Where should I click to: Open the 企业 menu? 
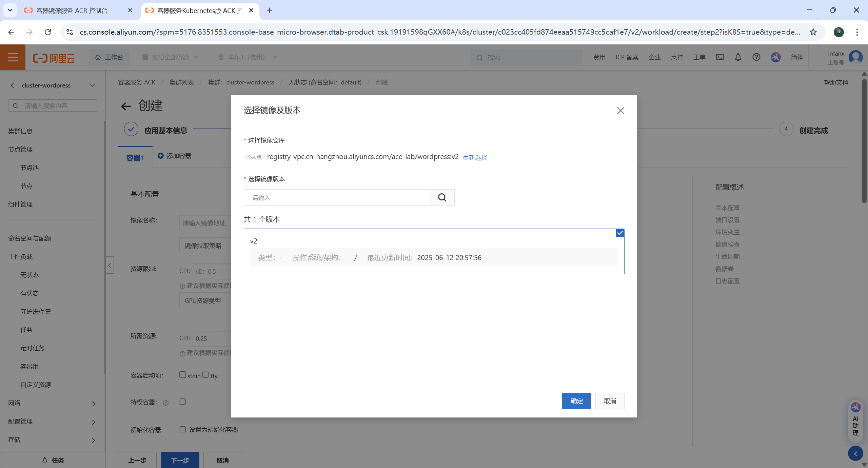point(654,57)
